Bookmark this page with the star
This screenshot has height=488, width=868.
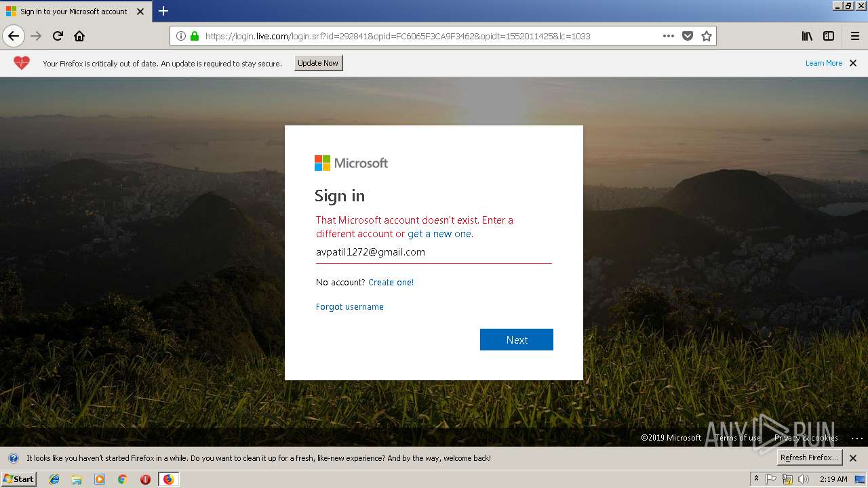tap(707, 36)
